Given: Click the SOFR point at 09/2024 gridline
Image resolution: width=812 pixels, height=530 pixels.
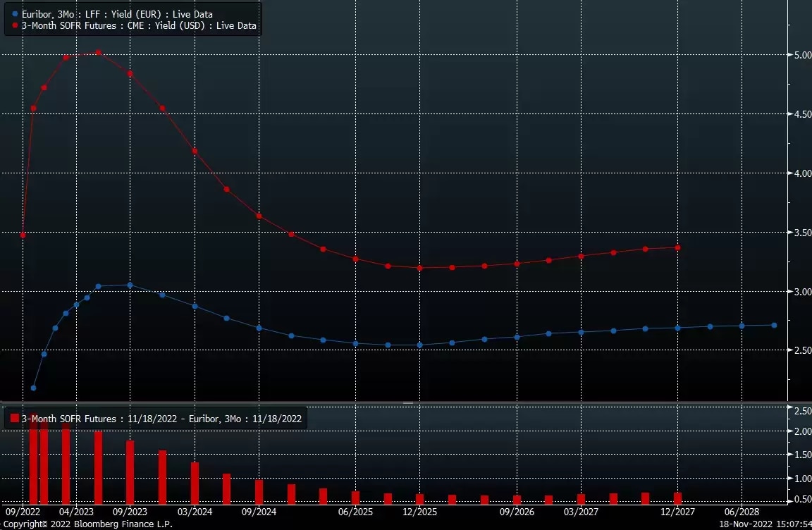Looking at the screenshot, I should click(259, 216).
